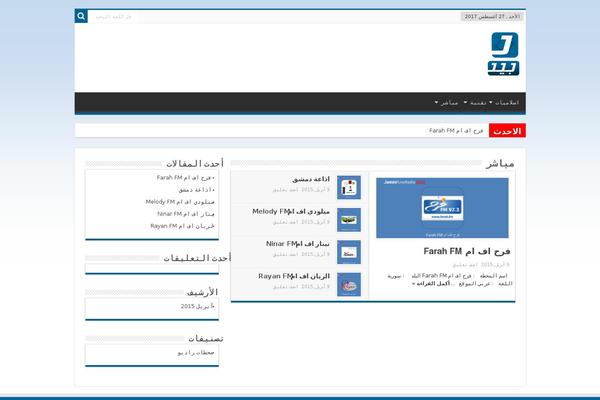Click the date label with 2017
The image size is (600, 400).
492,17
